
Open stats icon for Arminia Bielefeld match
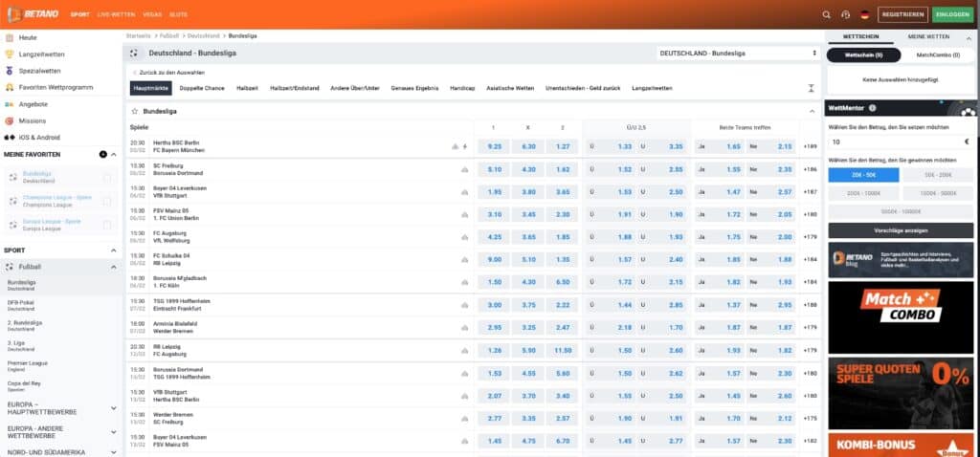coord(464,328)
